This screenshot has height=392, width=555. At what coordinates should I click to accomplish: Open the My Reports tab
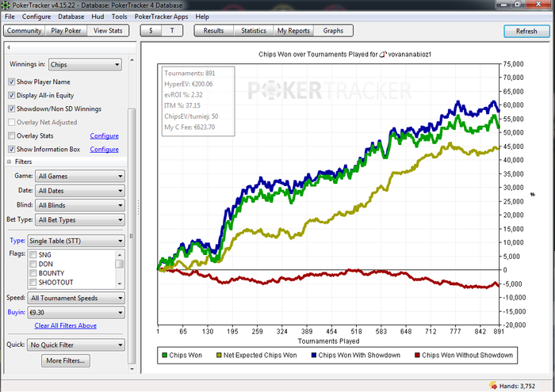pyautogui.click(x=293, y=31)
